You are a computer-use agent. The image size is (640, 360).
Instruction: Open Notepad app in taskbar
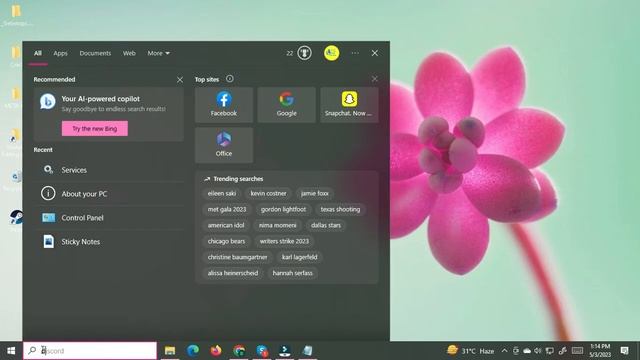click(307, 351)
